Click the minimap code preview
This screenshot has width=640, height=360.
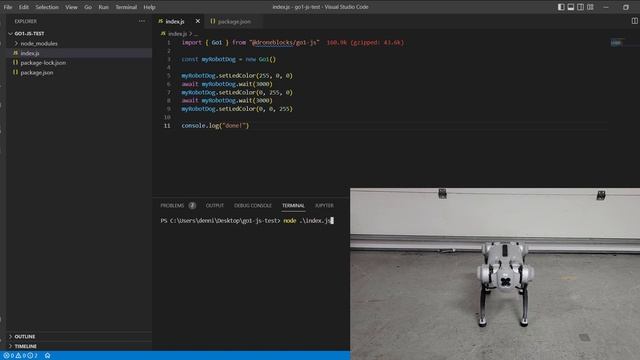616,42
